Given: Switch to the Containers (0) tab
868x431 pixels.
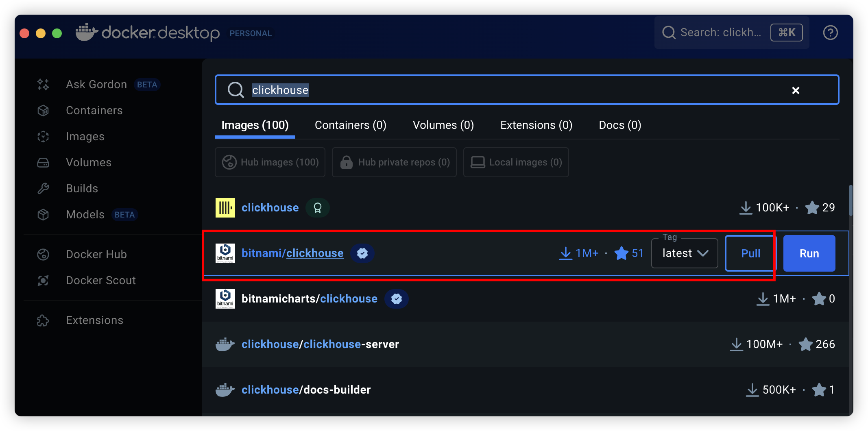Looking at the screenshot, I should [351, 125].
